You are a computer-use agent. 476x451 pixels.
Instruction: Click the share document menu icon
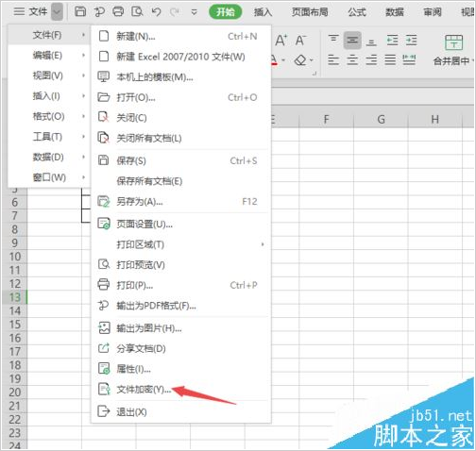104,348
